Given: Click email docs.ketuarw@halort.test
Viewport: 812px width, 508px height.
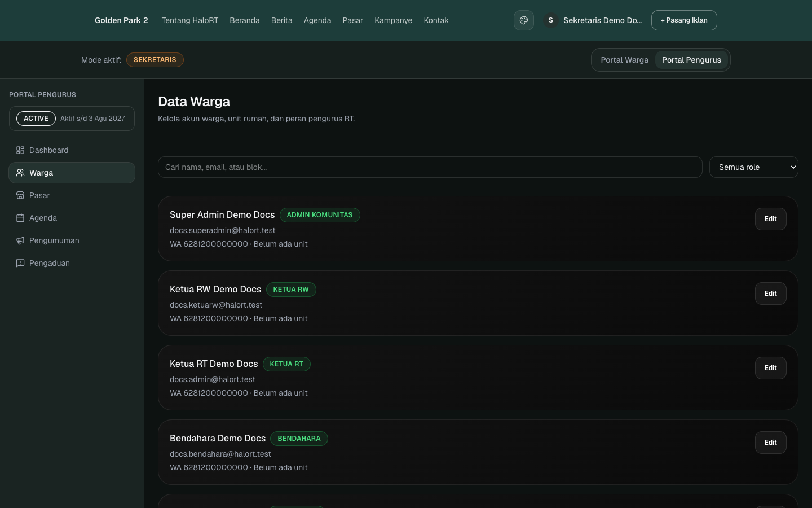Looking at the screenshot, I should (x=216, y=305).
